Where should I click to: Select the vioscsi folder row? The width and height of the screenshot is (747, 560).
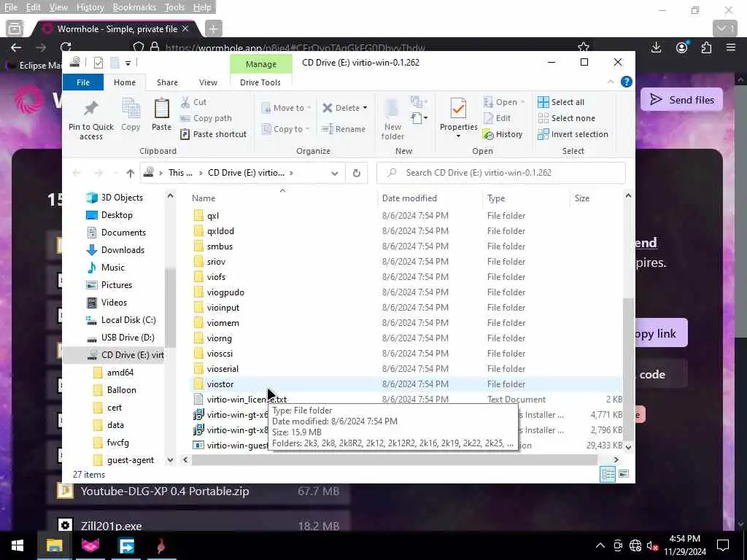tap(406, 354)
